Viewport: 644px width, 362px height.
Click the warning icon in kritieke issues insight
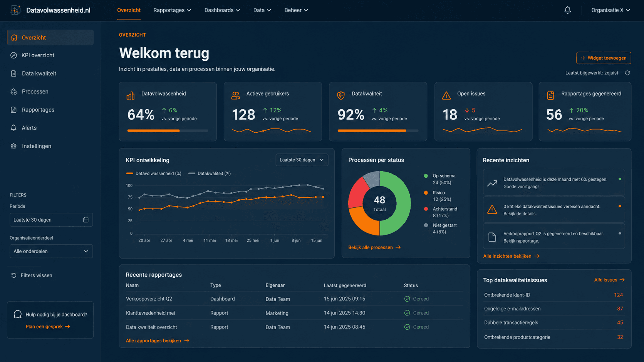coord(492,210)
